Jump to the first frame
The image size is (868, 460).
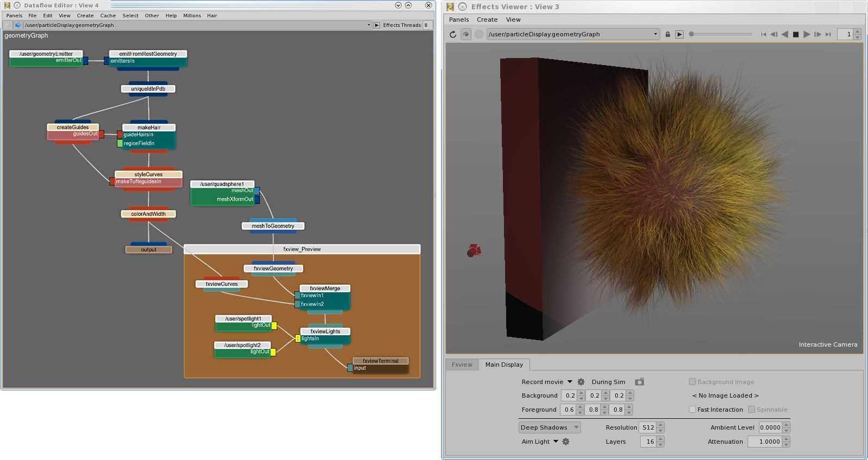(763, 34)
